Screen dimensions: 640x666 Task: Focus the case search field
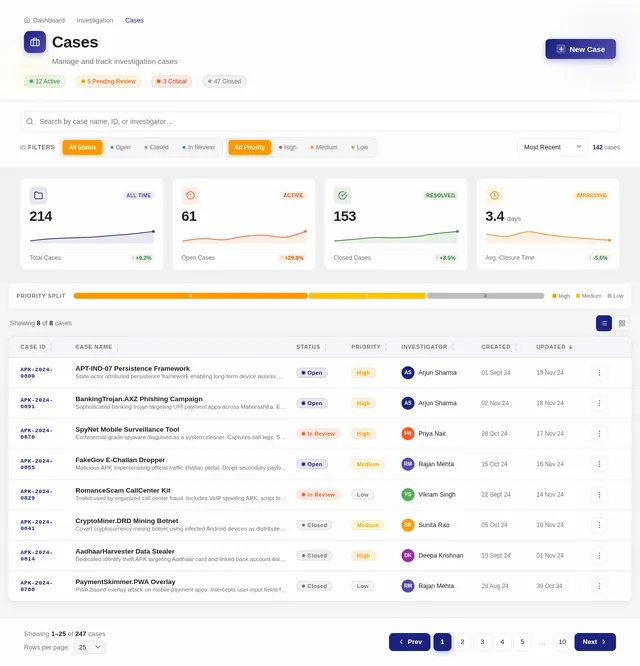(320, 121)
